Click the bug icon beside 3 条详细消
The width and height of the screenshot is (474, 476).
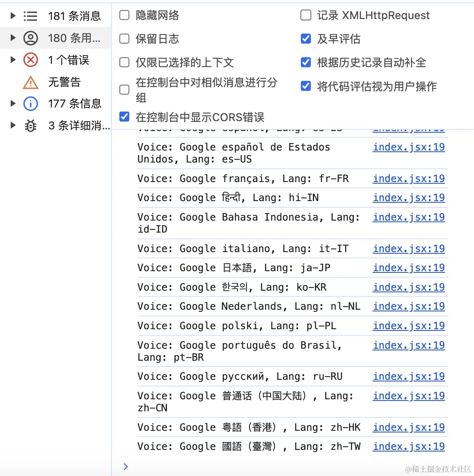30,126
